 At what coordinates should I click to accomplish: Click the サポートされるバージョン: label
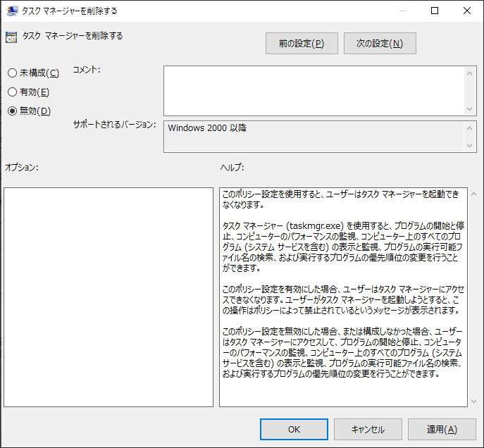(115, 125)
